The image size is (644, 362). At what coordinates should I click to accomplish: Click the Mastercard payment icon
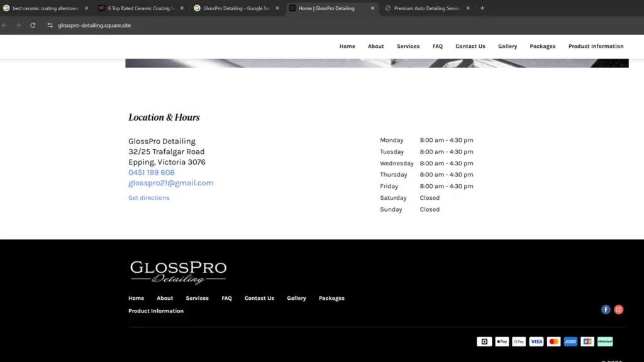point(553,341)
